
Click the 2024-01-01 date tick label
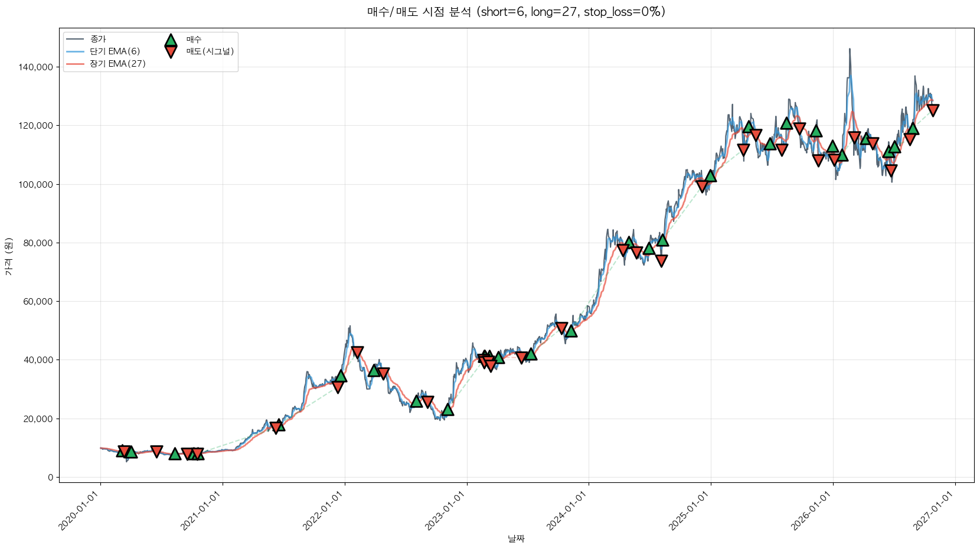coord(569,511)
